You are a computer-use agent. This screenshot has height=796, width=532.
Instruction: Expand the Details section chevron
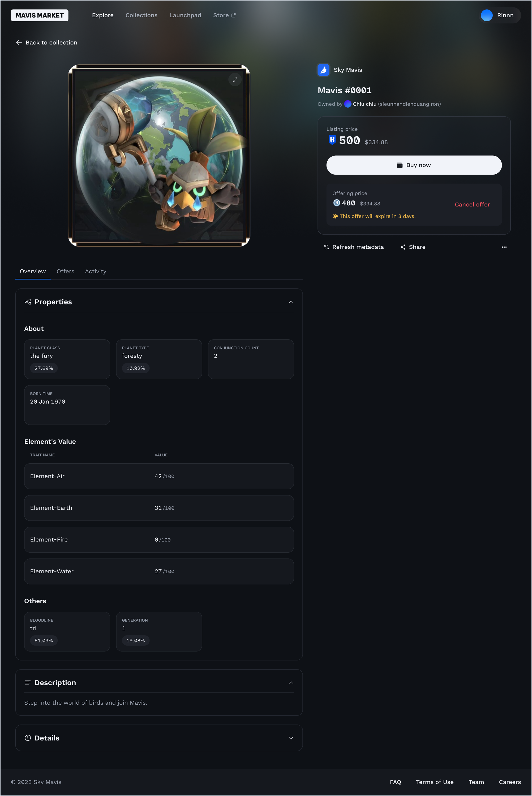click(291, 738)
